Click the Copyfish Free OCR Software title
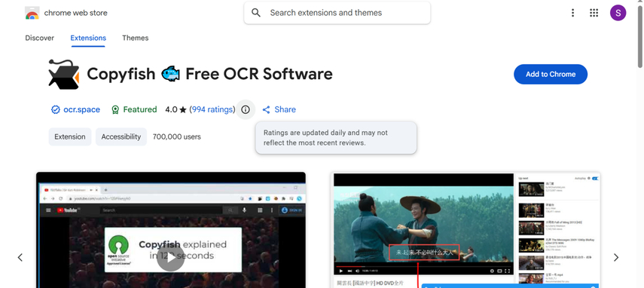Image resolution: width=644 pixels, height=288 pixels. coord(209,75)
